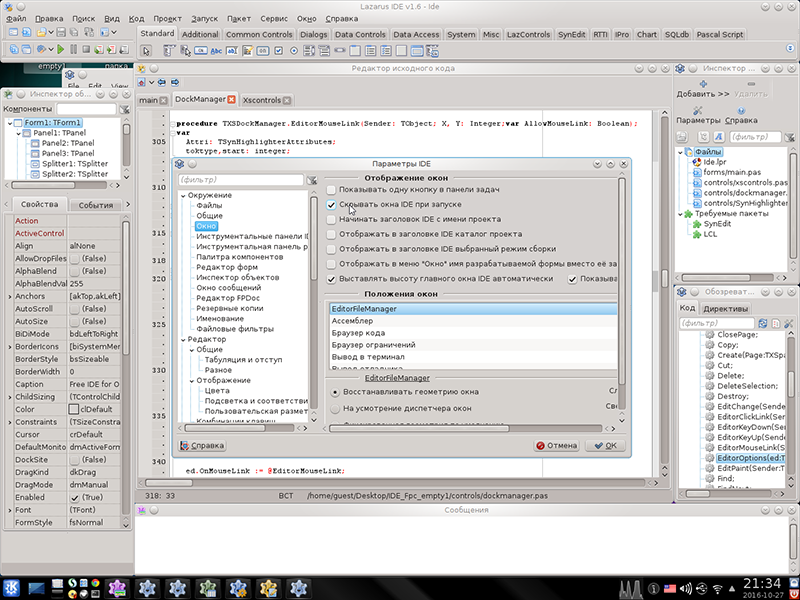
Task: Collapse Form1: TForm1 in component tree
Action: tap(10, 123)
